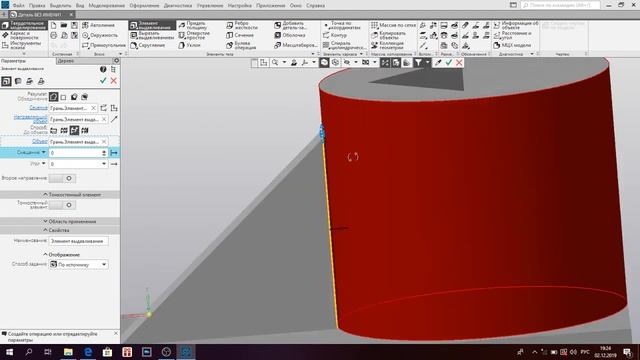The height and width of the screenshot is (360, 640).
Task: Switch to the Дерево tab
Action: click(x=66, y=61)
